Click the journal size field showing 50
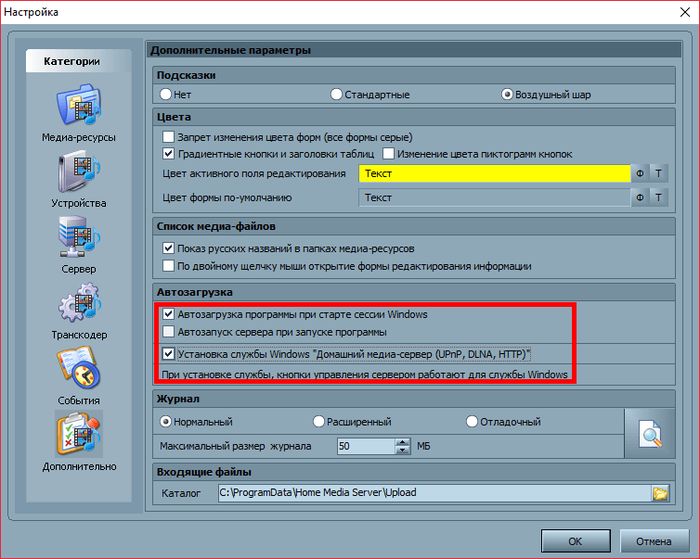The image size is (700, 559). click(366, 446)
